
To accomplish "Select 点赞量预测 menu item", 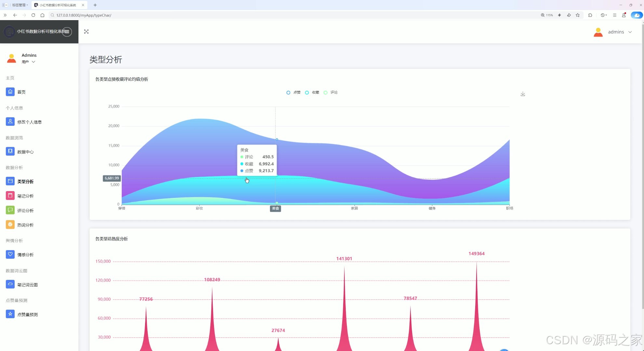I will (27, 315).
